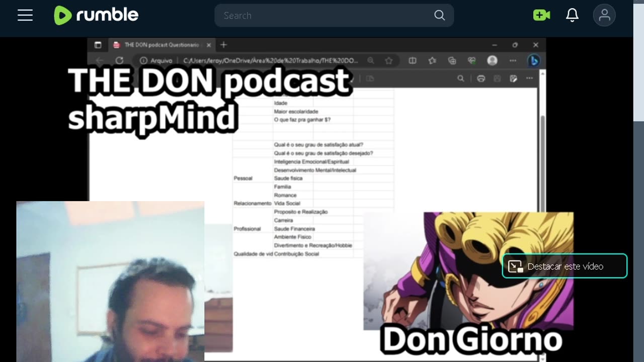Viewport: 644px width, 362px height.
Task: Click 'Desenvolvimento Mental/Intelectual' cell
Action: click(315, 170)
